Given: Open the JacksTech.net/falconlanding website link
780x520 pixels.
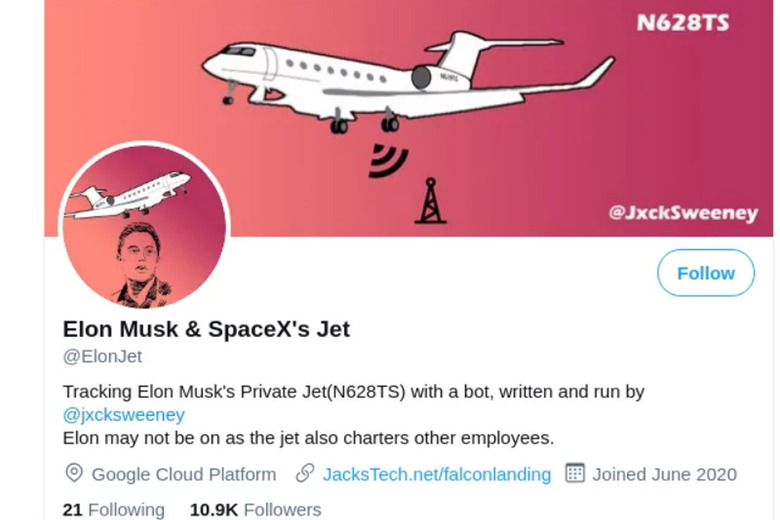Looking at the screenshot, I should tap(436, 474).
